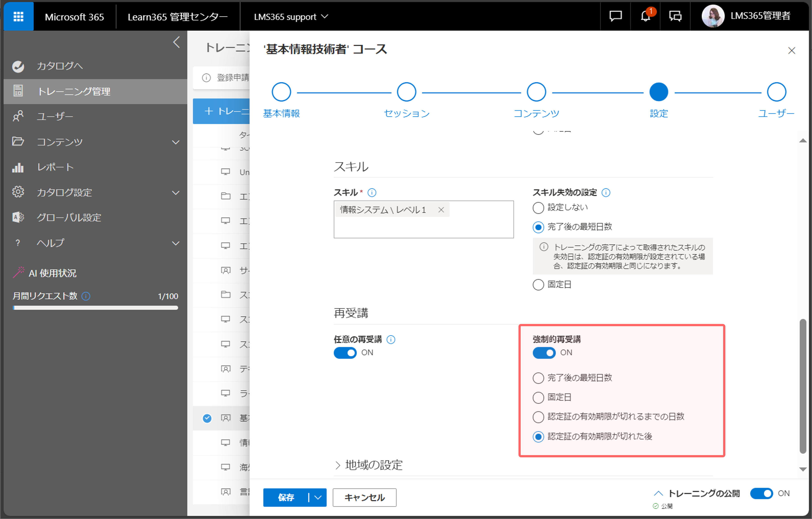Toggle 任意の再受講 switch off

[345, 353]
